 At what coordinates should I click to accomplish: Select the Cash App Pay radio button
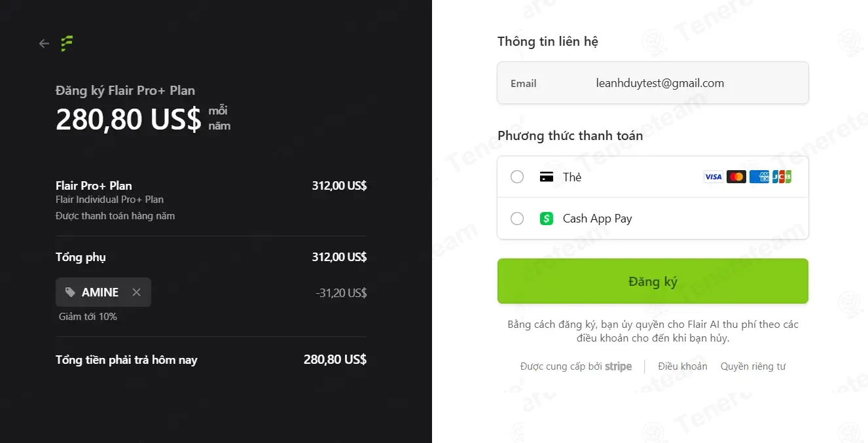(x=517, y=219)
